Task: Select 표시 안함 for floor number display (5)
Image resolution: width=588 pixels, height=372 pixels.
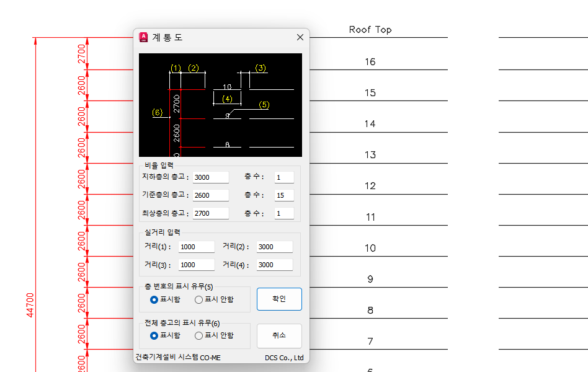Action: click(199, 299)
